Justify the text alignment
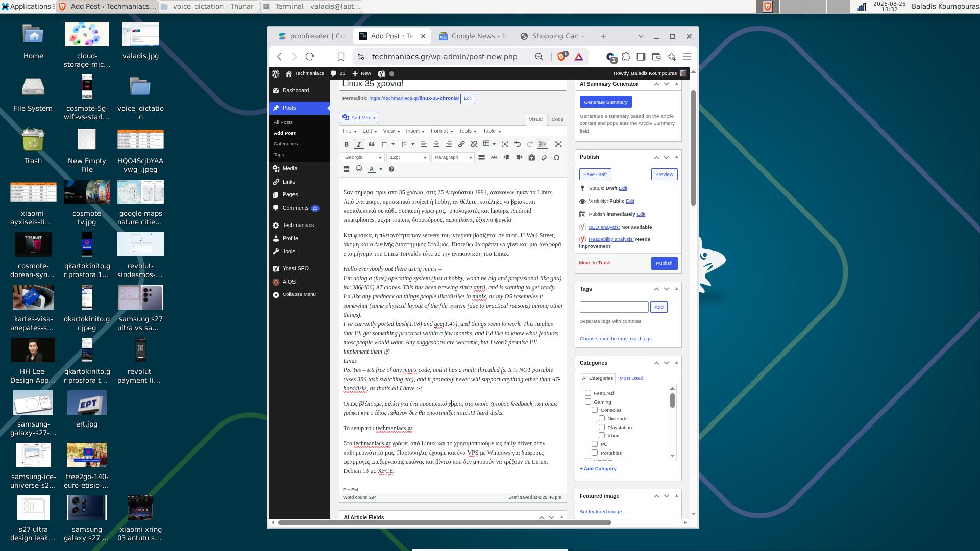 point(481,157)
